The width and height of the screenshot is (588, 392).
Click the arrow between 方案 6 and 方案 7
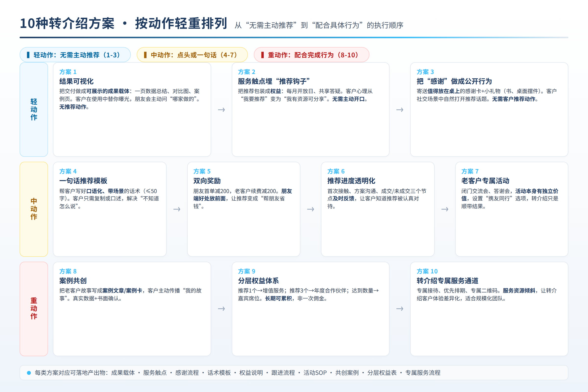click(x=445, y=209)
